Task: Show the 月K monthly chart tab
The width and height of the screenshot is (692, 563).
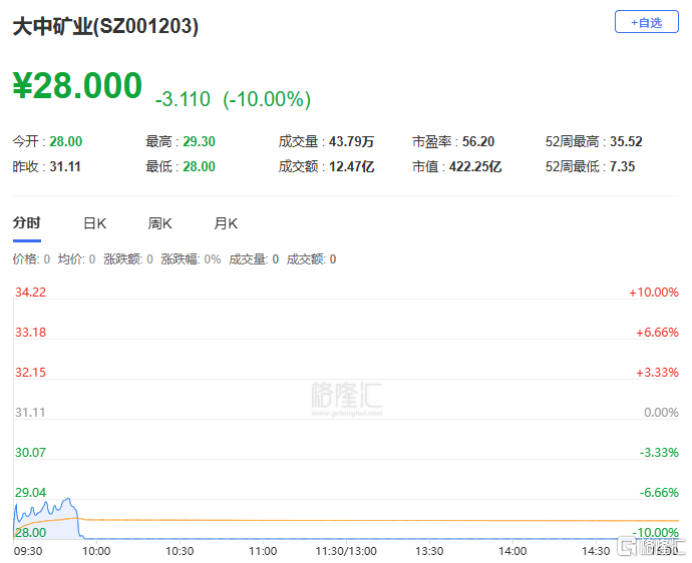Action: tap(226, 224)
